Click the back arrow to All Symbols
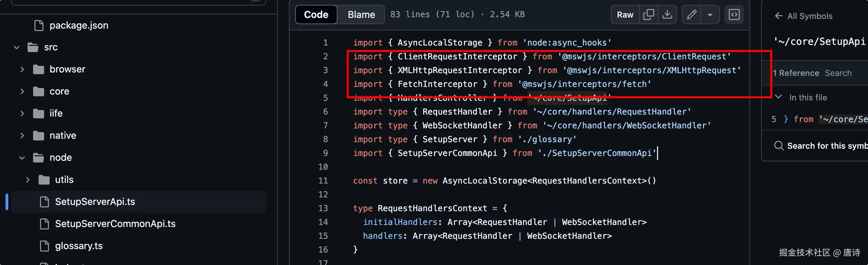This screenshot has height=265, width=868. point(778,16)
